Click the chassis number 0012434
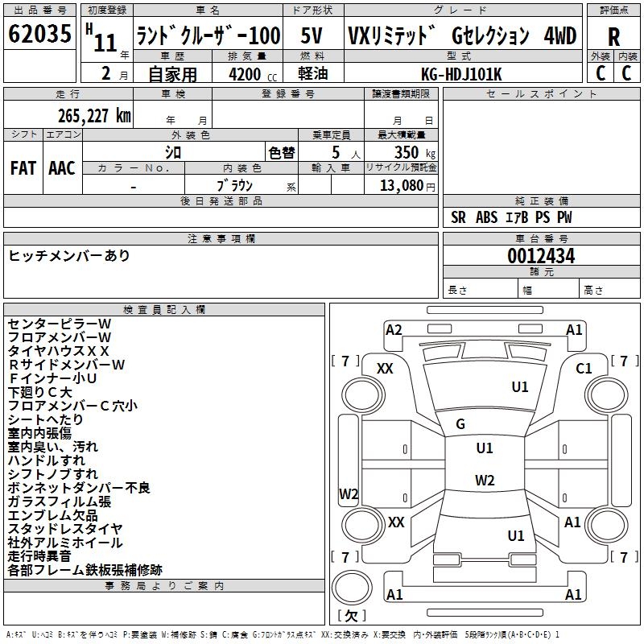 tap(540, 257)
